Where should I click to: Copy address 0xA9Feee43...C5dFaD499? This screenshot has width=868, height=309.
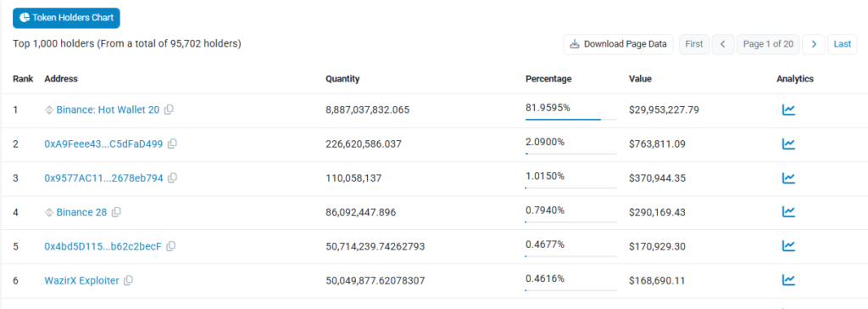point(172,143)
